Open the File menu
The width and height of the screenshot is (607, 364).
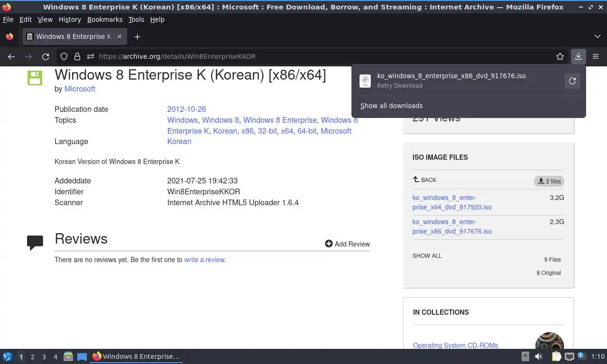8,19
